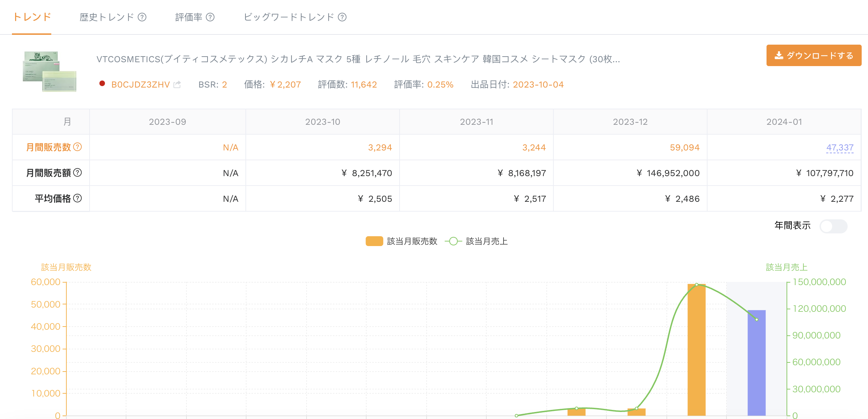Click the tall orange 2023-12 bar
This screenshot has width=868, height=419.
tap(696, 349)
